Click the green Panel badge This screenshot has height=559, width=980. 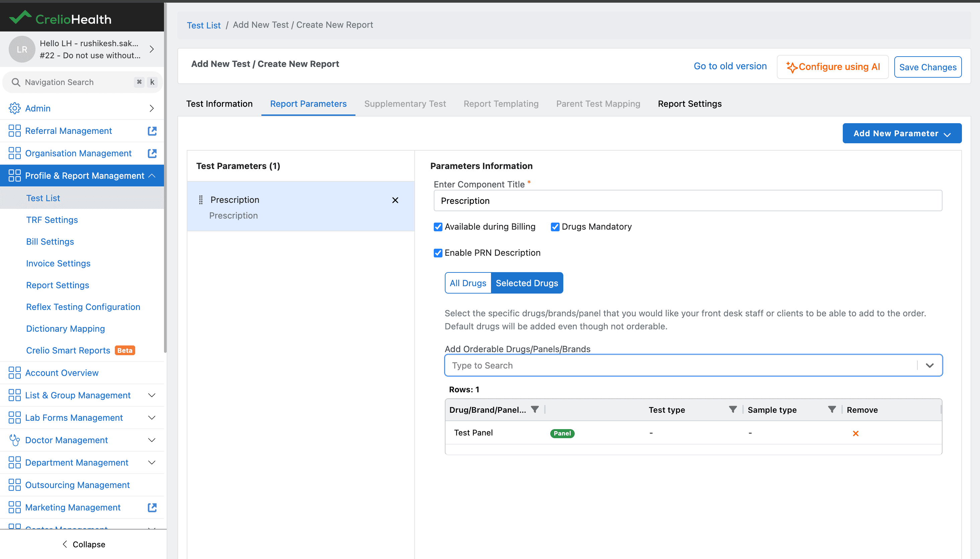(x=562, y=433)
